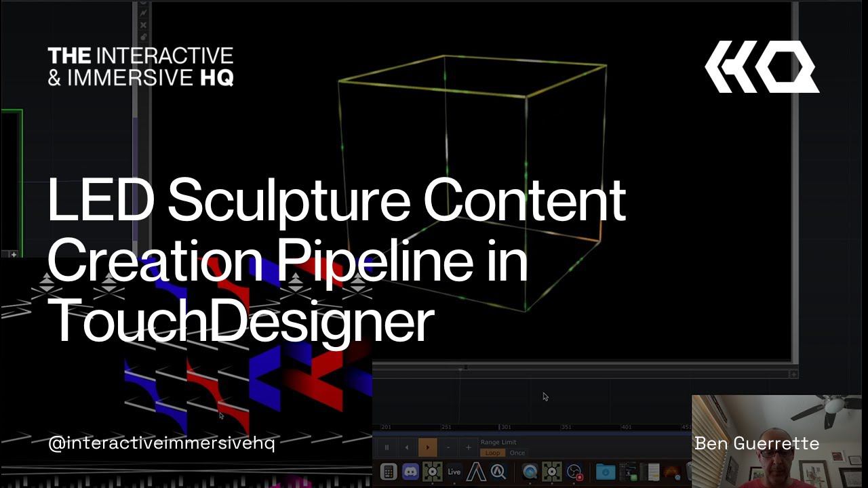Click the 3D wireframe cube viewer
Image resolution: width=868 pixels, height=488 pixels.
[x=471, y=183]
